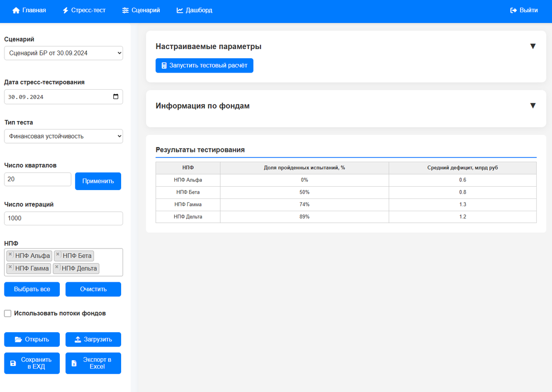Focus the Число кварталов input field

pos(38,179)
